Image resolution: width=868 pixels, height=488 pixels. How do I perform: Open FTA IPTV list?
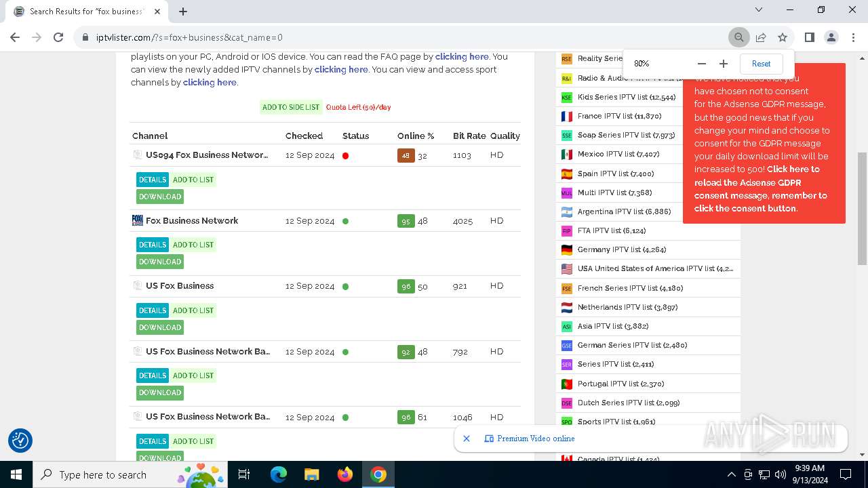coord(612,230)
